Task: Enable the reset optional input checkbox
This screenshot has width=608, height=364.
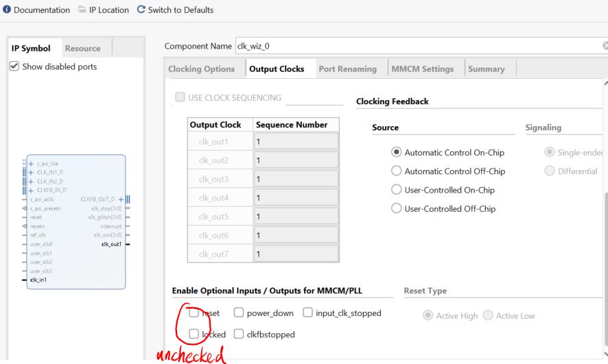Action: (194, 313)
